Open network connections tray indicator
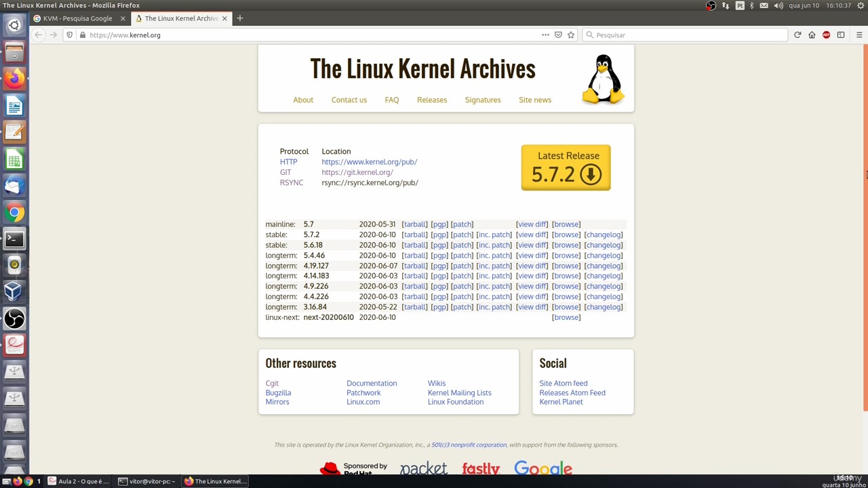Screen dimensions: 868x488 tap(726, 5)
